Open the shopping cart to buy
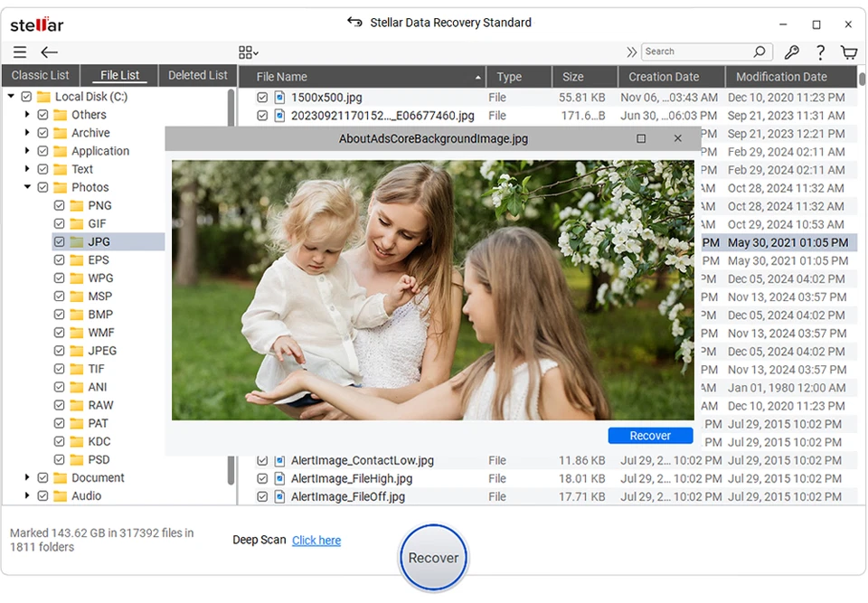868x603 pixels. [848, 52]
